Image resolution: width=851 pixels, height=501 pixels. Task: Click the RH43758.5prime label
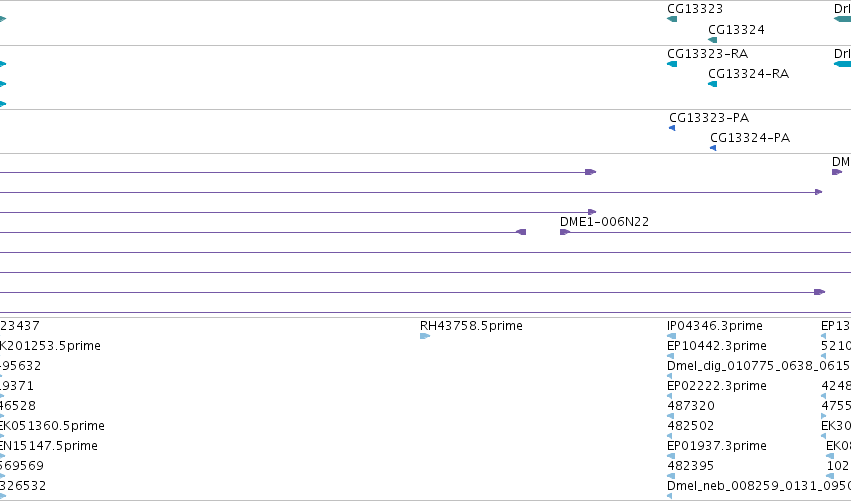tap(471, 326)
